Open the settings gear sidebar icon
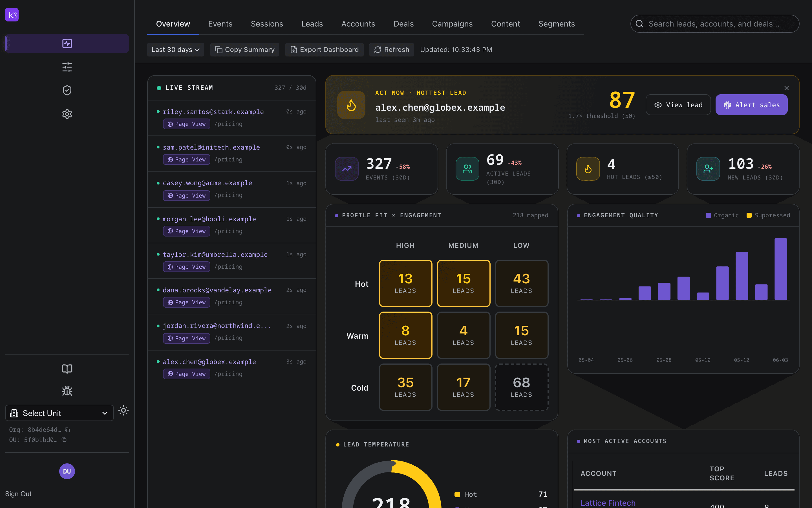This screenshot has height=508, width=812. pyautogui.click(x=67, y=114)
